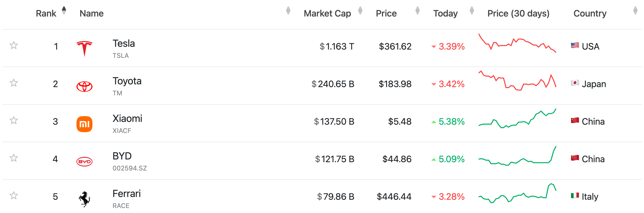This screenshot has width=644, height=213.
Task: Sort by the Rank column arrow
Action: coord(64,11)
